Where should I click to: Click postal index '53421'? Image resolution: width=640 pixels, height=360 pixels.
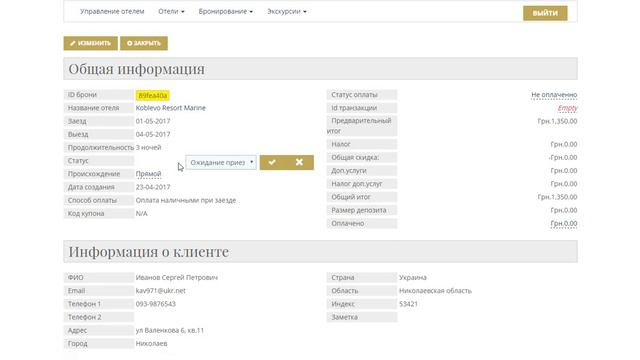click(408, 304)
